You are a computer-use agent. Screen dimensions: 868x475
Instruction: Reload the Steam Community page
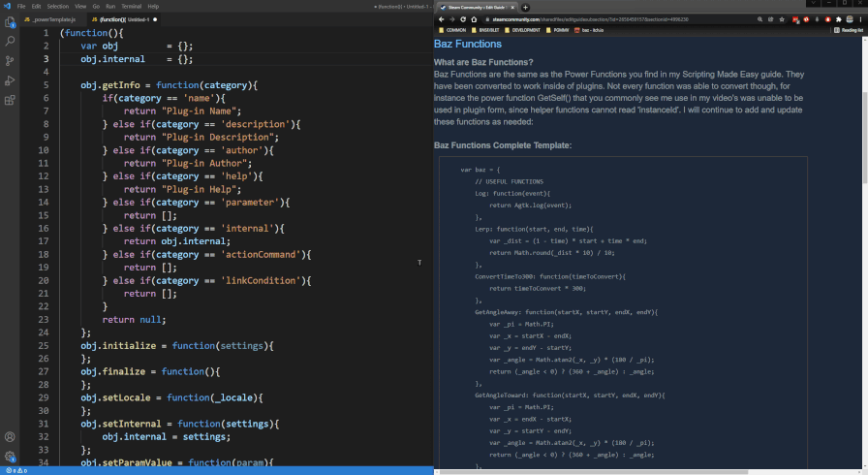(x=463, y=19)
